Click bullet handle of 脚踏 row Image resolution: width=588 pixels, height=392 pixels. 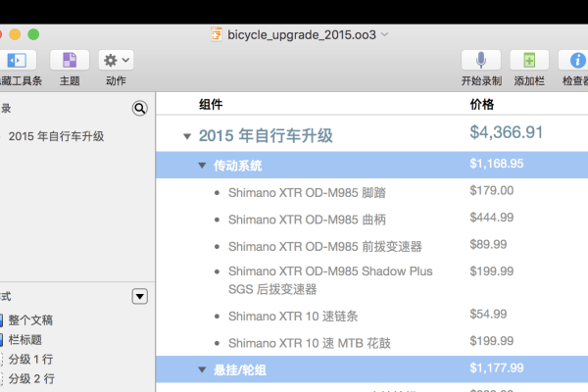click(x=217, y=193)
